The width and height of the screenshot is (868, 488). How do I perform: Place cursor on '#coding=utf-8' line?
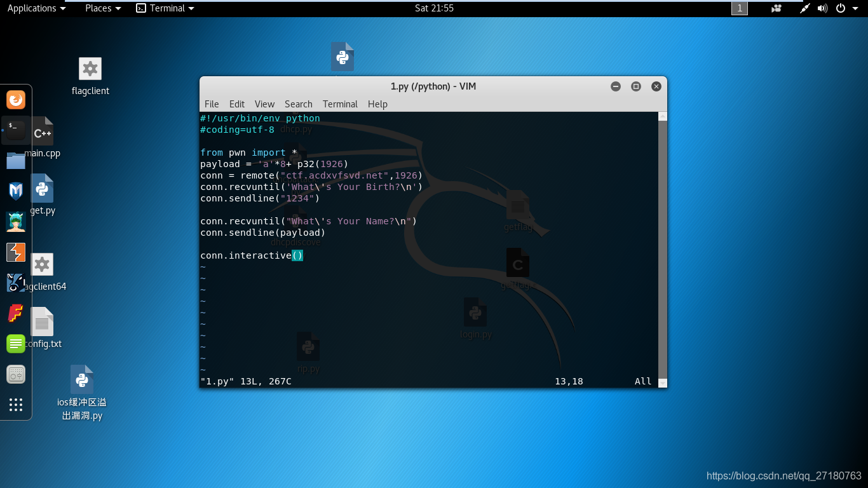(237, 130)
